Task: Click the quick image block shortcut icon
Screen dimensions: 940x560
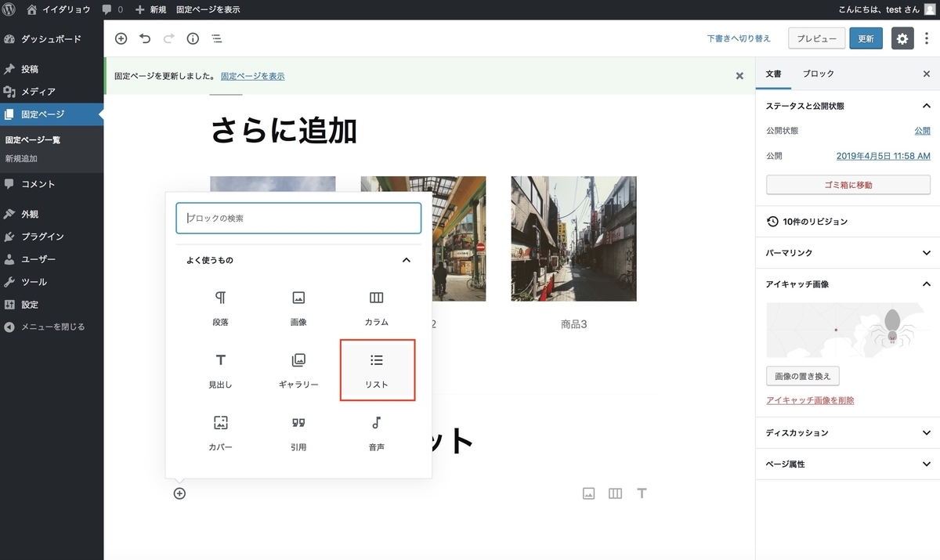Action: click(589, 493)
